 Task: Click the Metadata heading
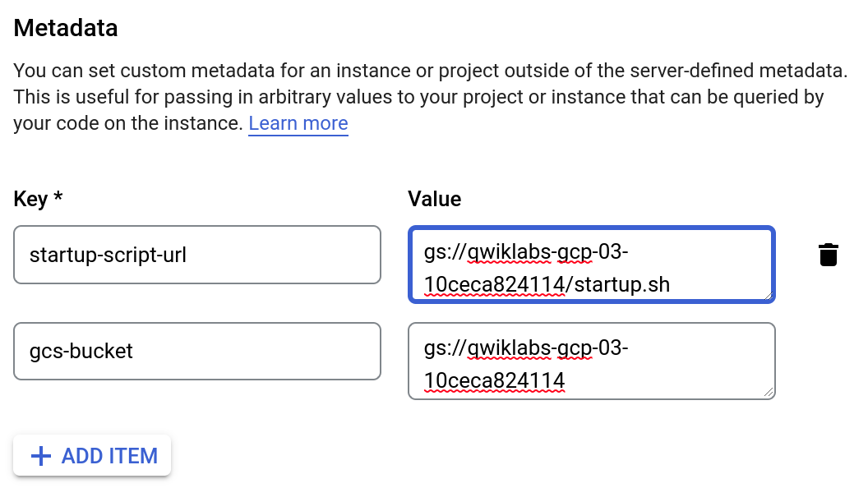(65, 28)
